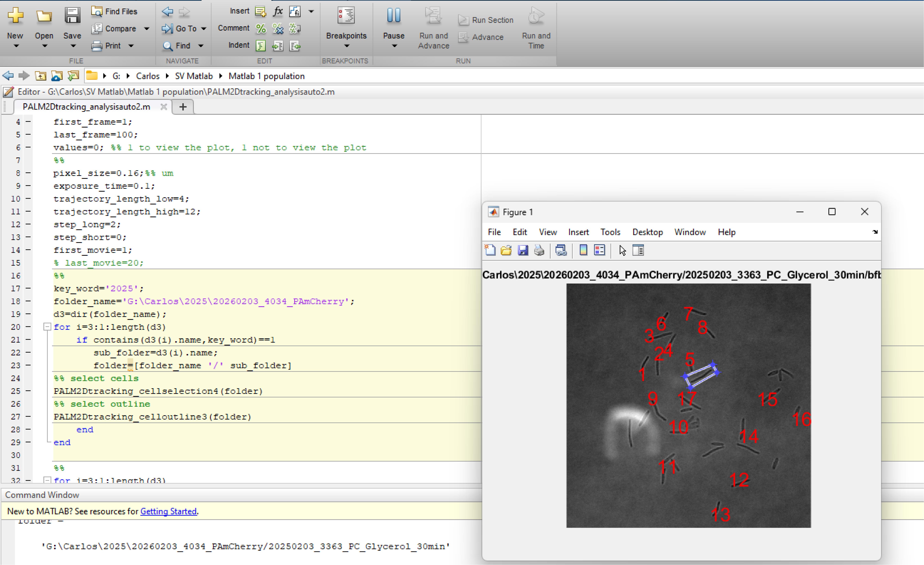The image size is (924, 565).
Task: Click the Carlos folder in the address path
Action: click(x=148, y=76)
